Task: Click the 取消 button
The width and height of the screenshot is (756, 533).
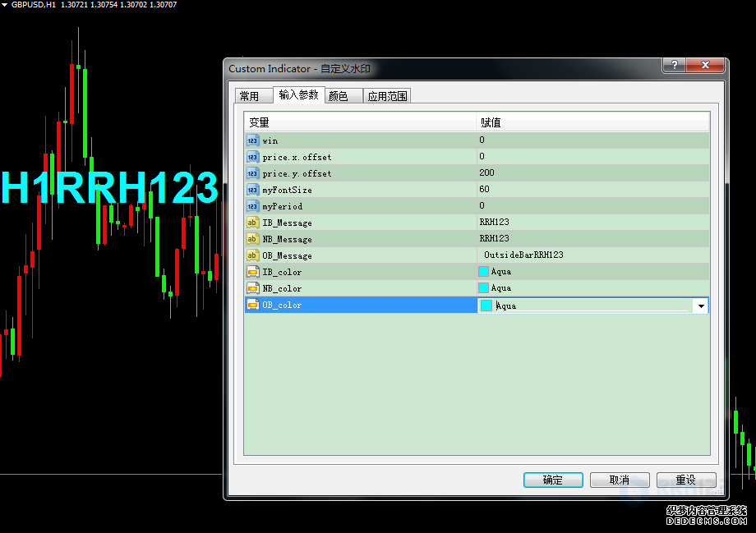Action: click(620, 480)
